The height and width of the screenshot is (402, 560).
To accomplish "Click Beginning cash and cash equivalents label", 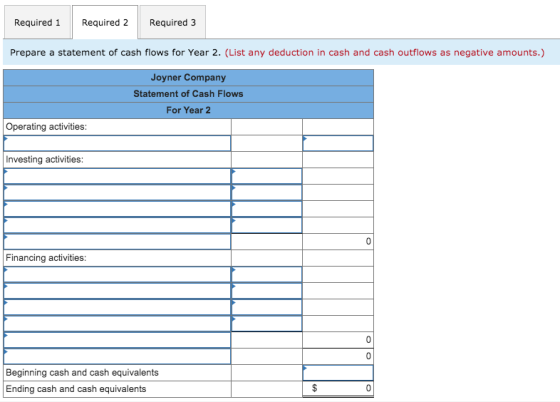I will [x=82, y=372].
